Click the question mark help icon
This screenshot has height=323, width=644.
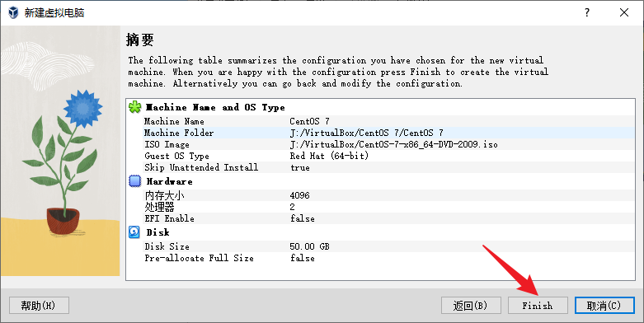click(x=587, y=12)
